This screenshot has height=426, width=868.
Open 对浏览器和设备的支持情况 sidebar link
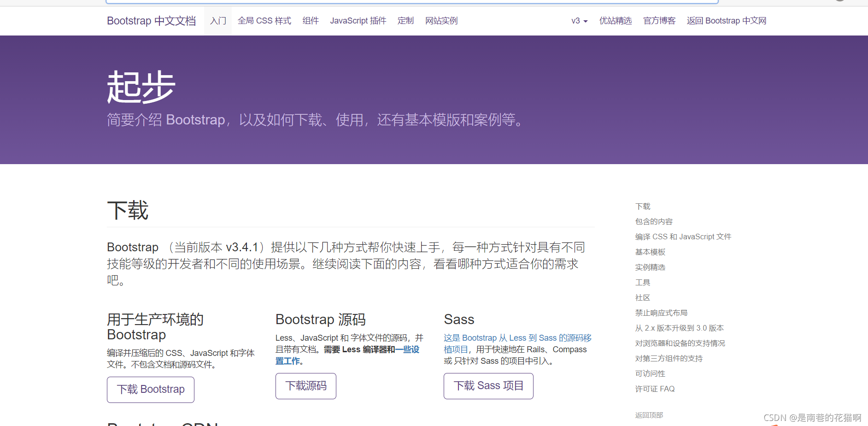tap(680, 343)
